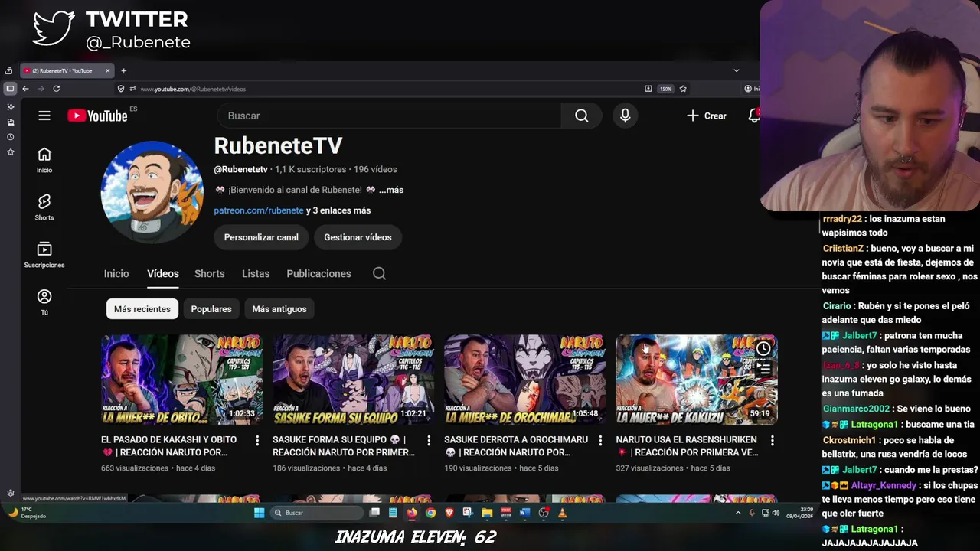The width and height of the screenshot is (980, 551).
Task: Open the Muer** de Obito thumbnail
Action: [182, 380]
